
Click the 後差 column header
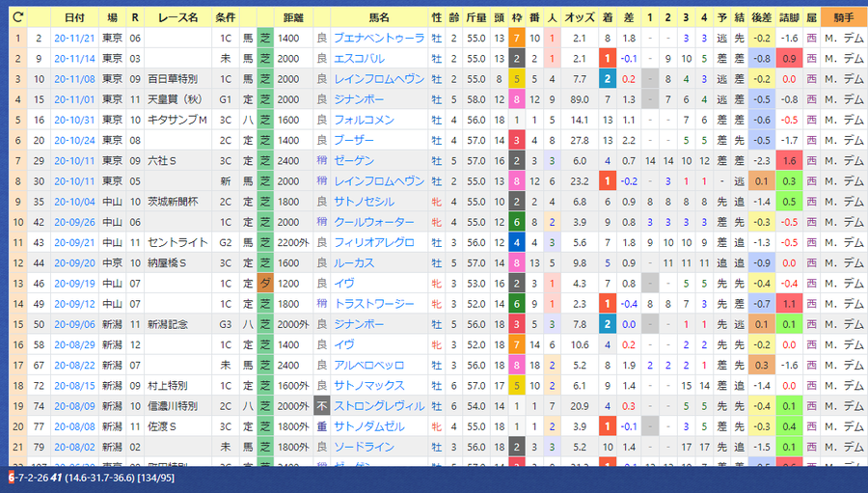[761, 17]
